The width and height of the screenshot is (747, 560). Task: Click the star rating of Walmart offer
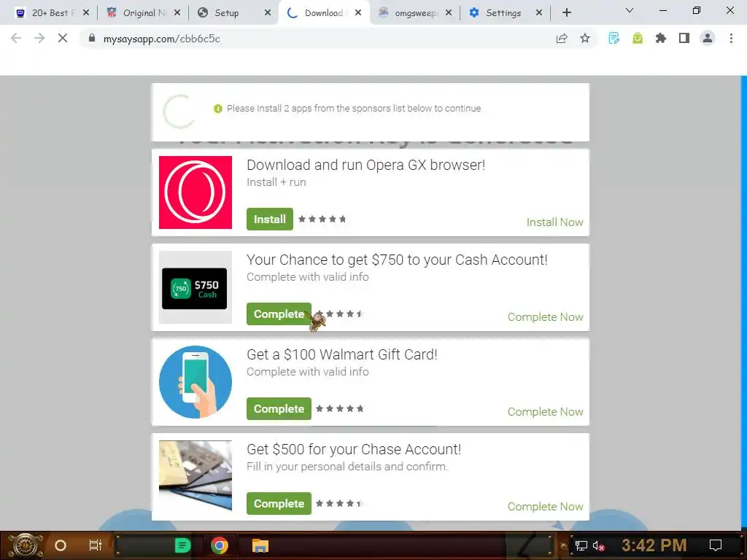339,408
